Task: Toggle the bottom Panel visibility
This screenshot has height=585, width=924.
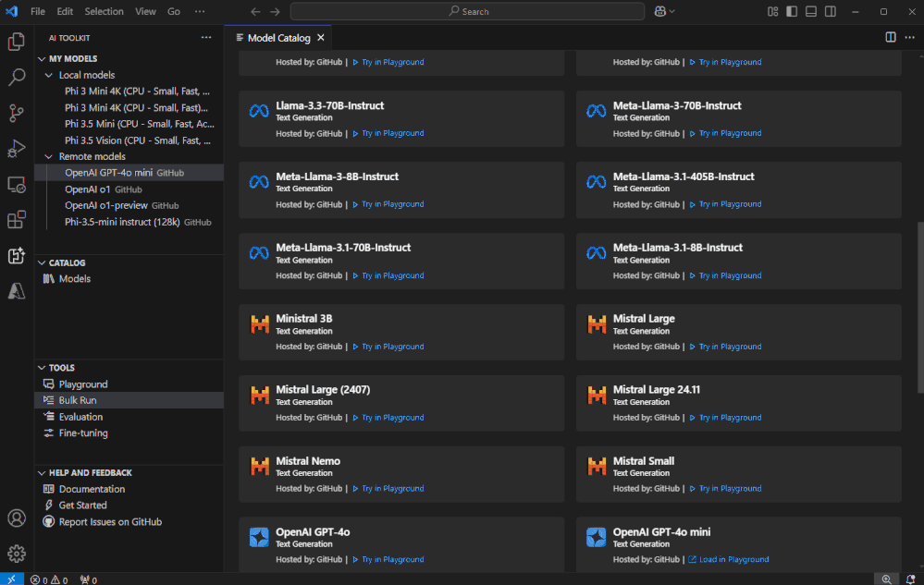Action: point(811,11)
